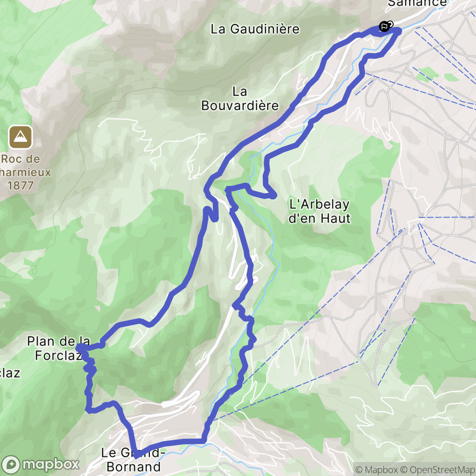Click the 1877 elevation label

(20, 185)
